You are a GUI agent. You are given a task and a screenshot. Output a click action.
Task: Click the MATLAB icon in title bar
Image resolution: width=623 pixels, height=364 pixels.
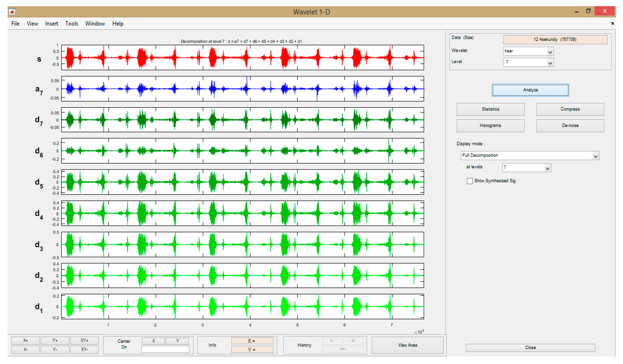[12, 12]
